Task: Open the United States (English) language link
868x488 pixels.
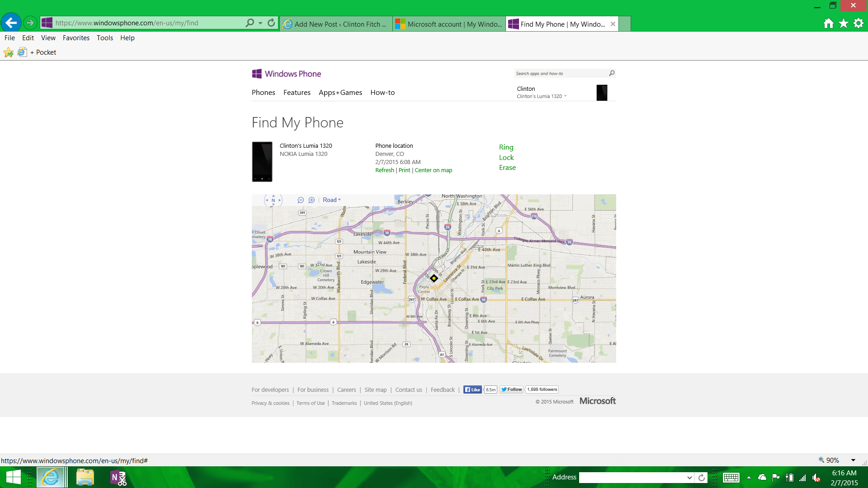Action: [388, 403]
